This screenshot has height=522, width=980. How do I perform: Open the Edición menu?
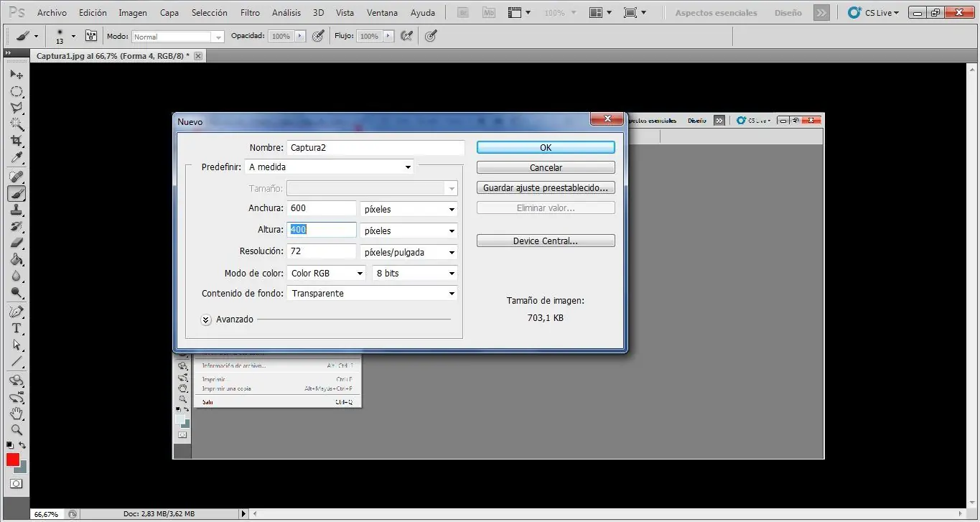[93, 13]
